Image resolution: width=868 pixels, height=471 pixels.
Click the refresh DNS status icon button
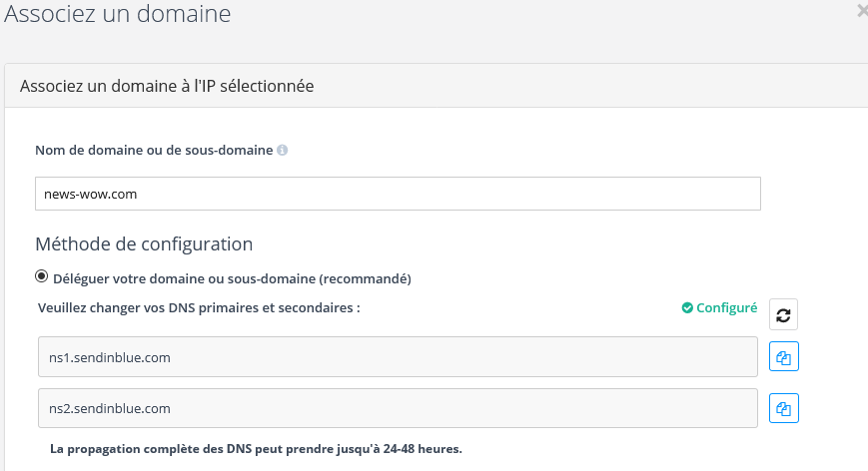(783, 314)
